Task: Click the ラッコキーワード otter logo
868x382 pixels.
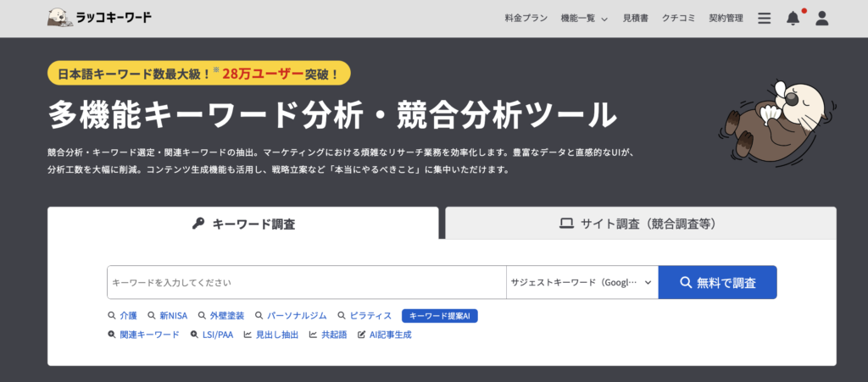Action: [99, 18]
